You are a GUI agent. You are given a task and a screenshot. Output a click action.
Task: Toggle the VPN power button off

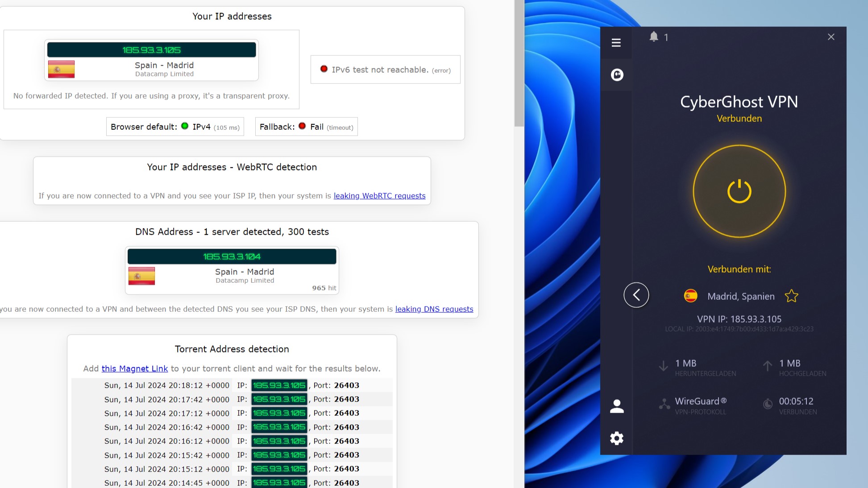pyautogui.click(x=739, y=191)
